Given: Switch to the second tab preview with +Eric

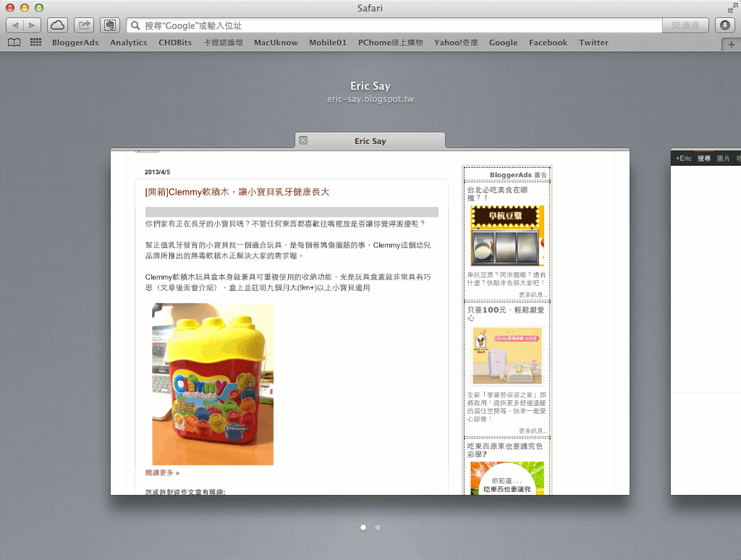Looking at the screenshot, I should click(706, 322).
